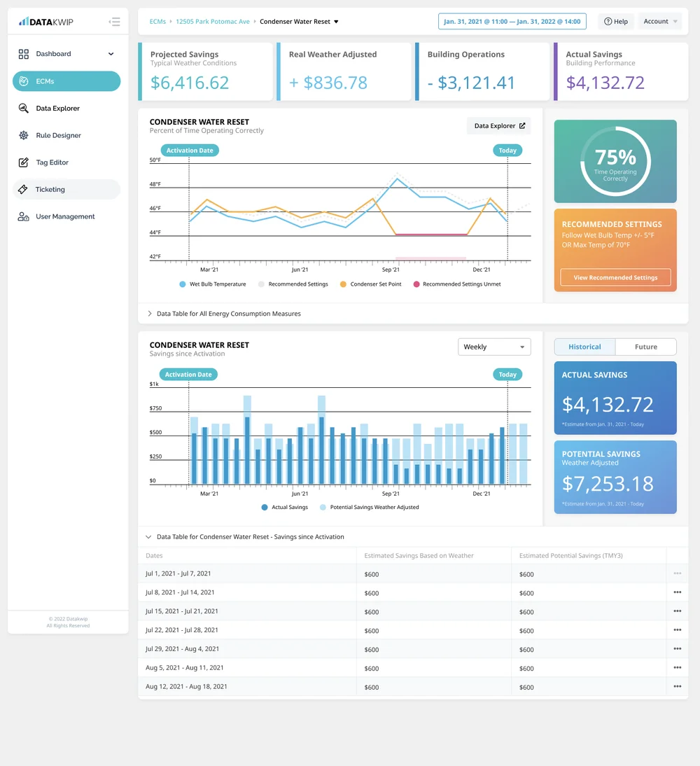Open the Condenser Water Reset breadcrumb dropdown
This screenshot has height=766, width=700.
336,22
